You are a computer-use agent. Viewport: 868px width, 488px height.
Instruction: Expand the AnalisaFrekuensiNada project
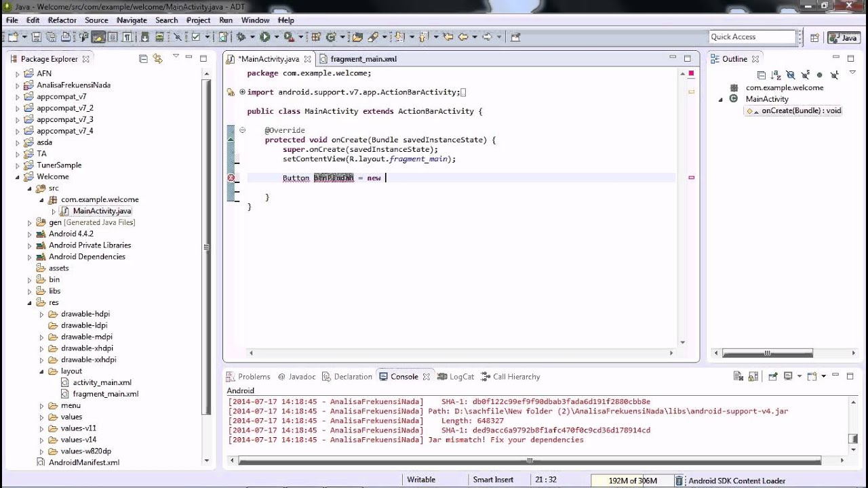[x=18, y=85]
